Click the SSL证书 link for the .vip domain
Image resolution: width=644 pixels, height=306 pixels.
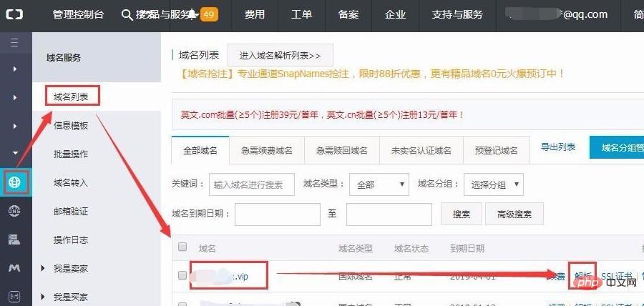[617, 276]
